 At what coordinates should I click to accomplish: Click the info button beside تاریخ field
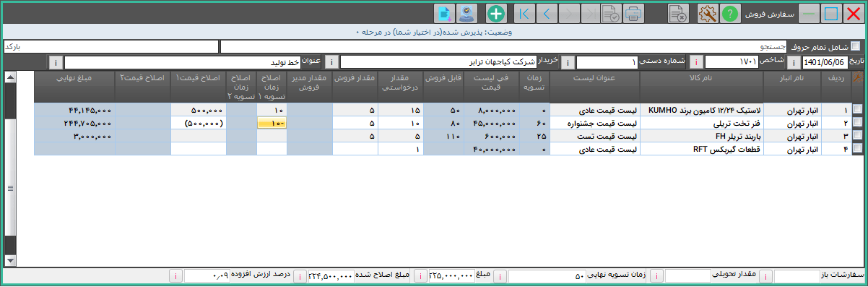[794, 62]
